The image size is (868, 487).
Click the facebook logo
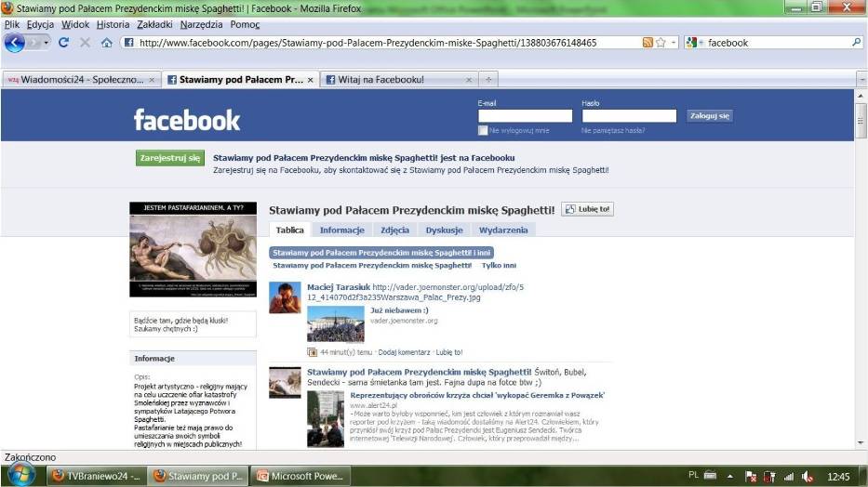pos(187,120)
